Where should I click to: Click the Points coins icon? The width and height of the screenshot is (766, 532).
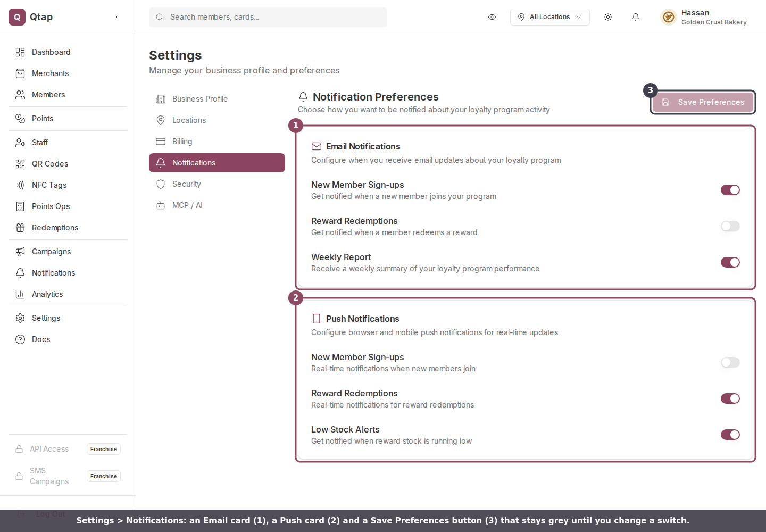(x=20, y=119)
